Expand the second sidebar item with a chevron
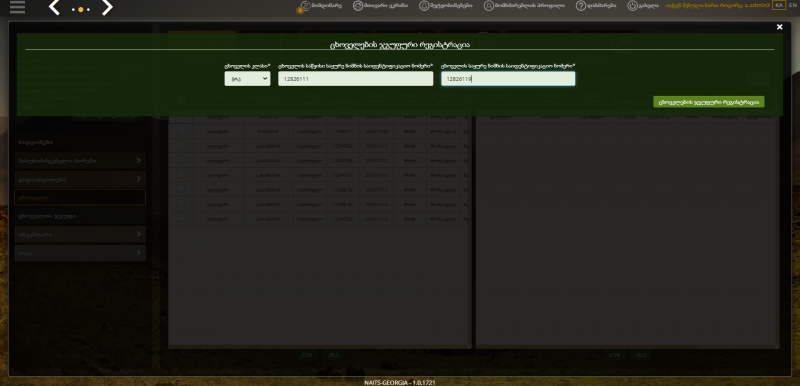Image resolution: width=800 pixels, height=386 pixels. [x=80, y=179]
